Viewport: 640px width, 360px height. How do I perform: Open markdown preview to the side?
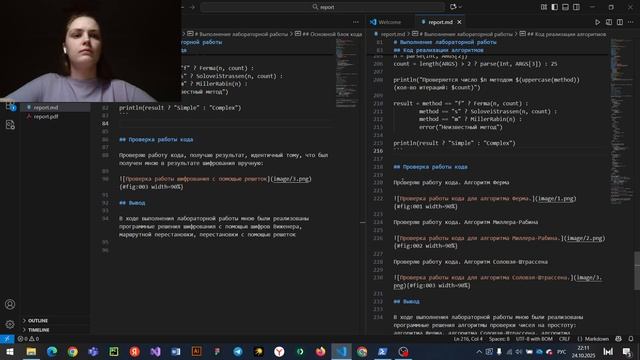point(609,22)
